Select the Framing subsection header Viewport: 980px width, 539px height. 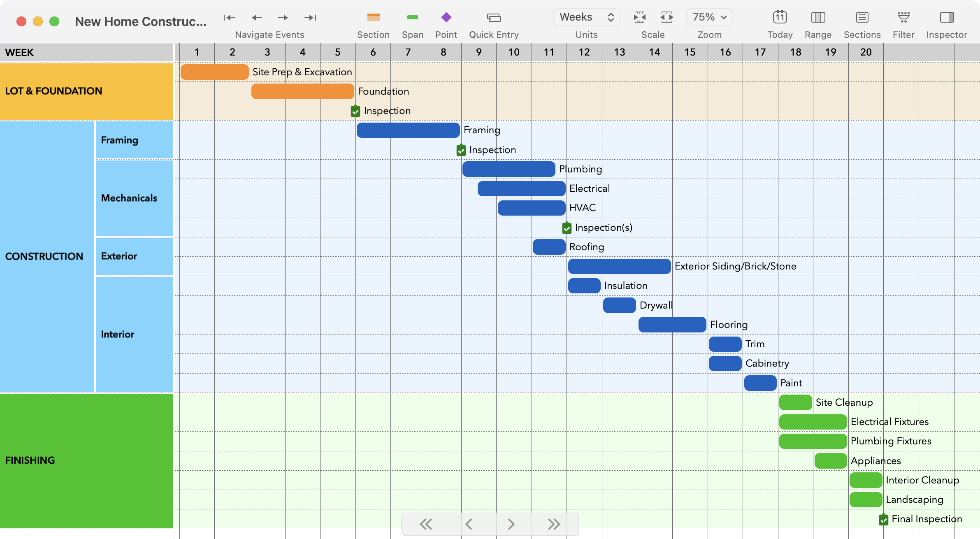[135, 140]
